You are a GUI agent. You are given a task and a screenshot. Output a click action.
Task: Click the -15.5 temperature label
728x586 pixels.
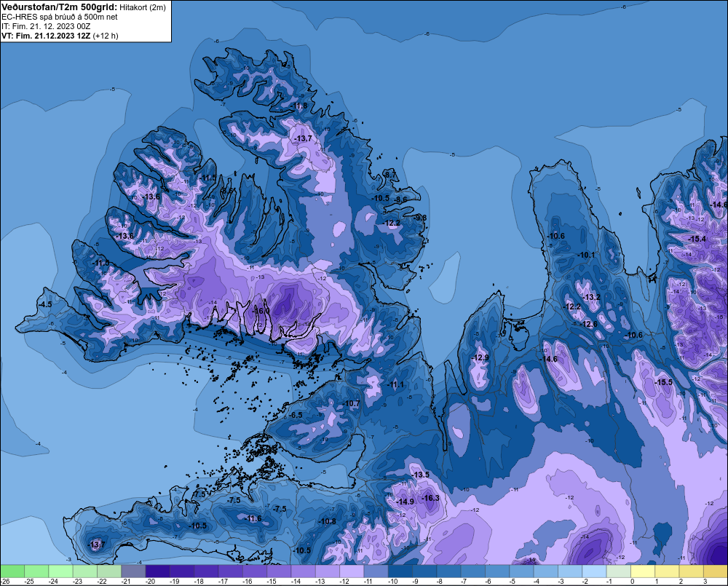(663, 382)
